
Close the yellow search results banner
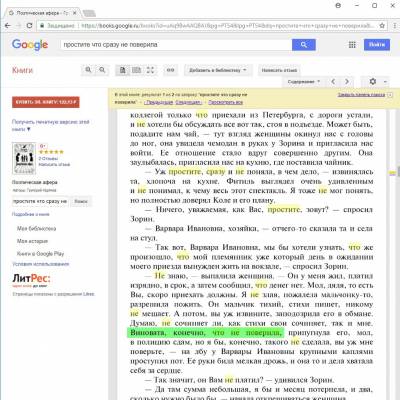pyautogui.click(x=390, y=95)
